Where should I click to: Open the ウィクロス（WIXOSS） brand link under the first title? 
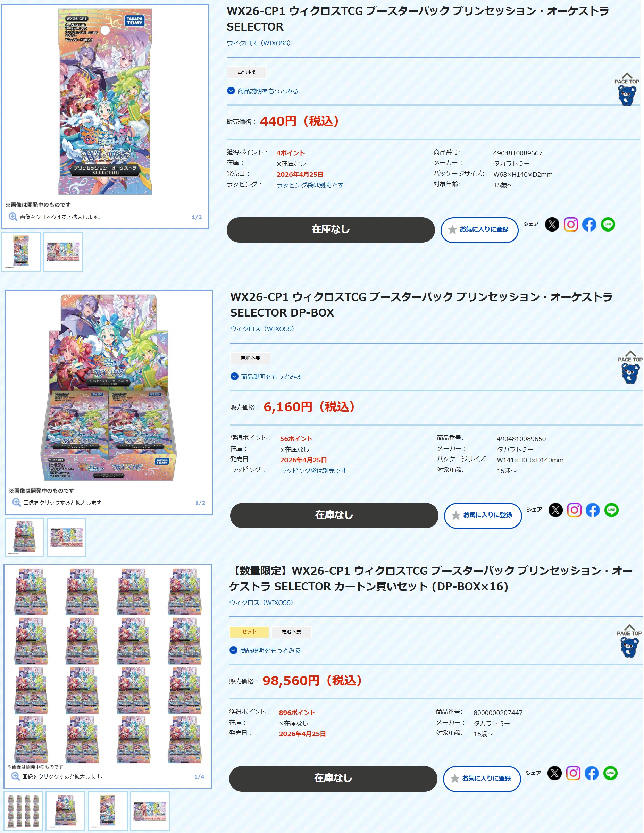[258, 43]
